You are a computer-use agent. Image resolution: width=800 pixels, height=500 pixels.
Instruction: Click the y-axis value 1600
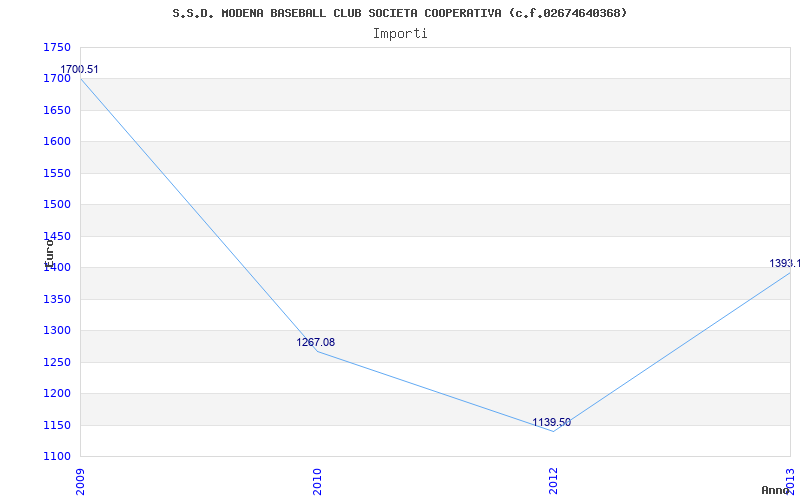[x=57, y=141]
